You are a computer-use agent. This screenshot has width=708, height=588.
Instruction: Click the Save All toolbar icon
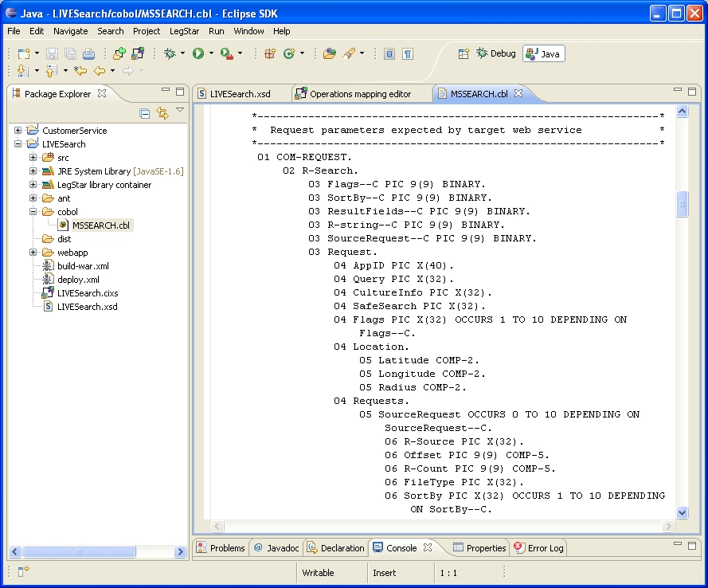(70, 53)
